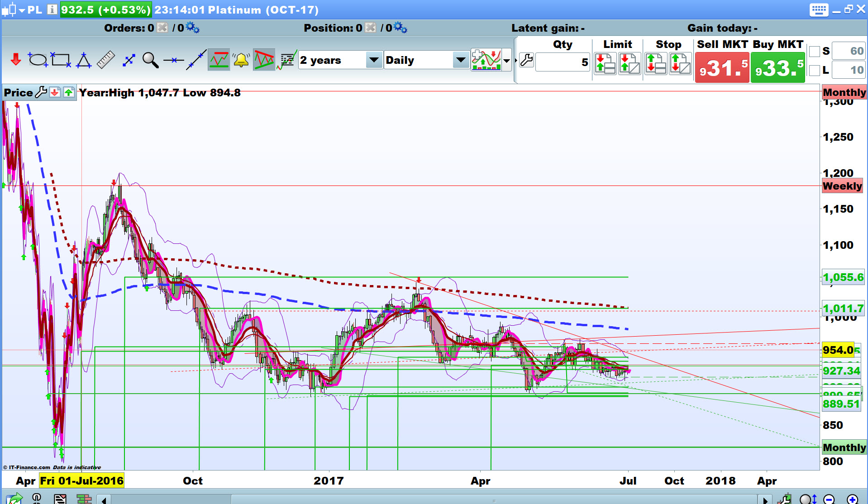Screen dimensions: 868x504
Task: Click the zoom out minus magnifier
Action: pyautogui.click(x=829, y=499)
